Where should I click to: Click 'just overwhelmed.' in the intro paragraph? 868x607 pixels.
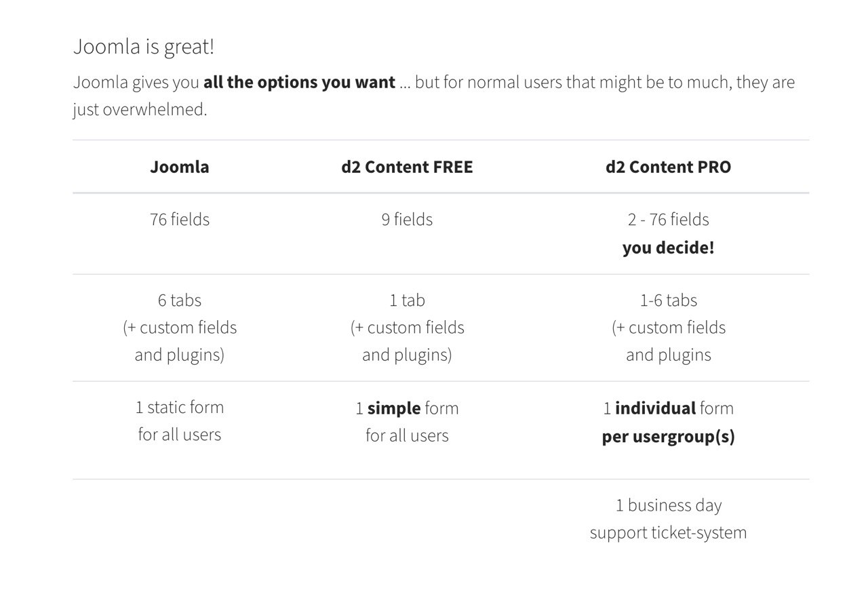pyautogui.click(x=140, y=109)
